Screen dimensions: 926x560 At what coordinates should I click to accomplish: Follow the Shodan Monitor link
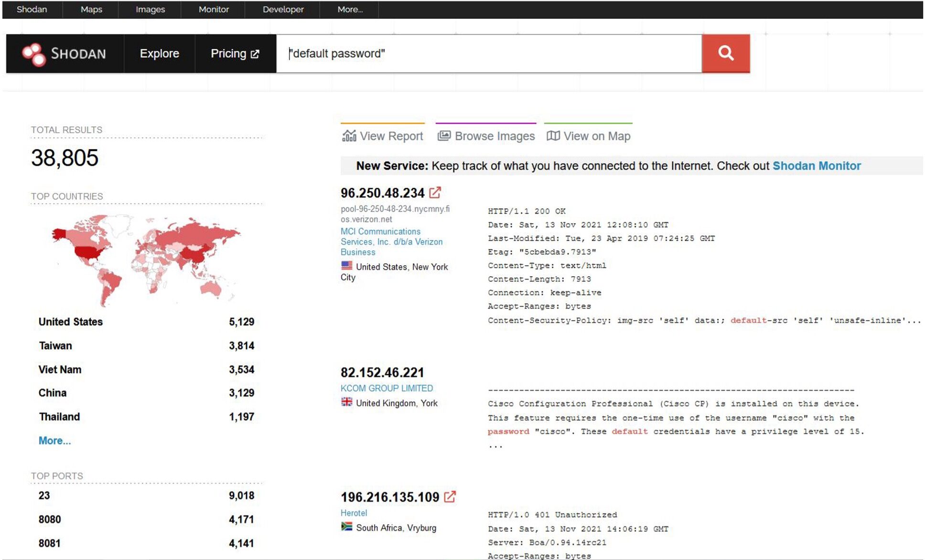817,166
